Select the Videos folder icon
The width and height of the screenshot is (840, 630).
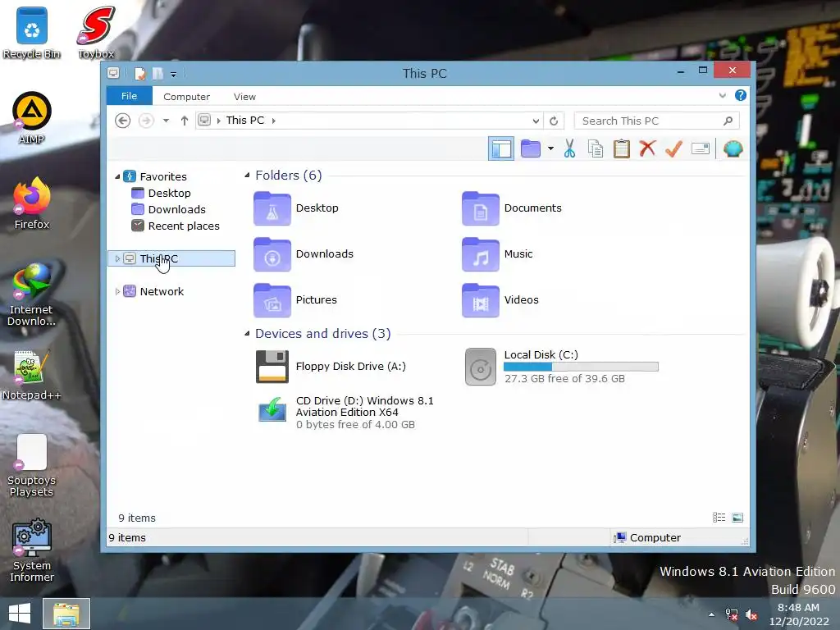(x=481, y=300)
